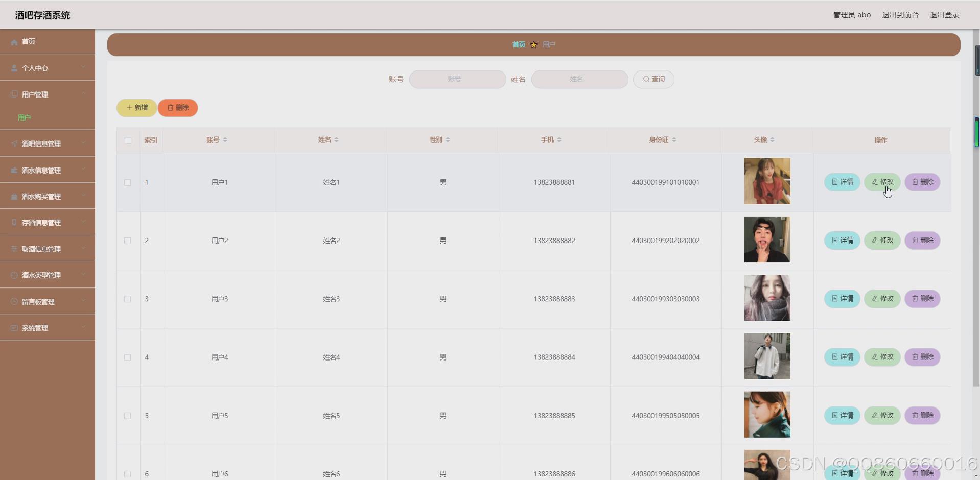Viewport: 980px width, 480px height.
Task: Expand 个人中心 menu chevron
Action: coord(83,67)
